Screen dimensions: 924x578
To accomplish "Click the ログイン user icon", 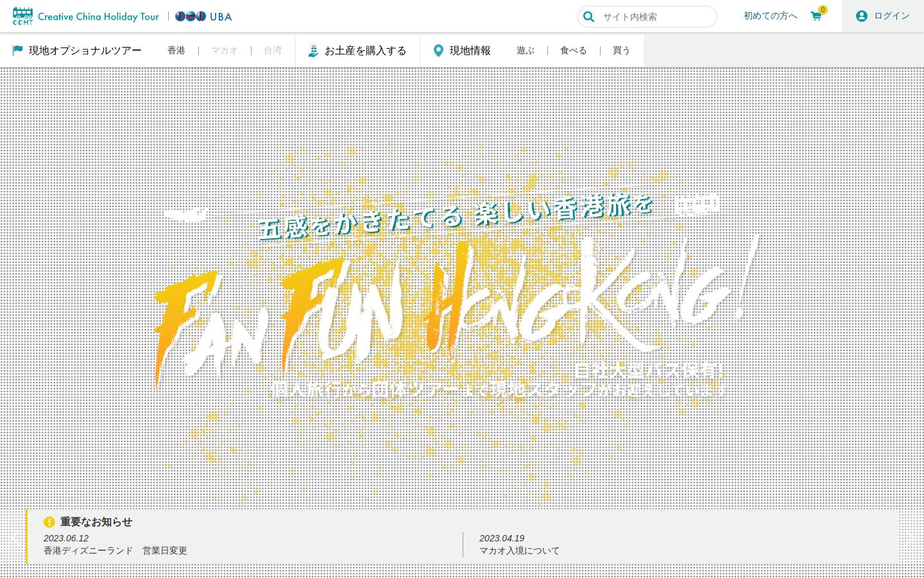I will (862, 16).
